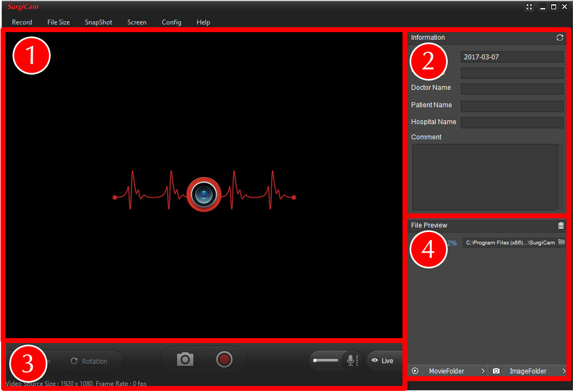Image resolution: width=573 pixels, height=392 pixels.
Task: Click inside the Comment text box
Action: [x=485, y=177]
